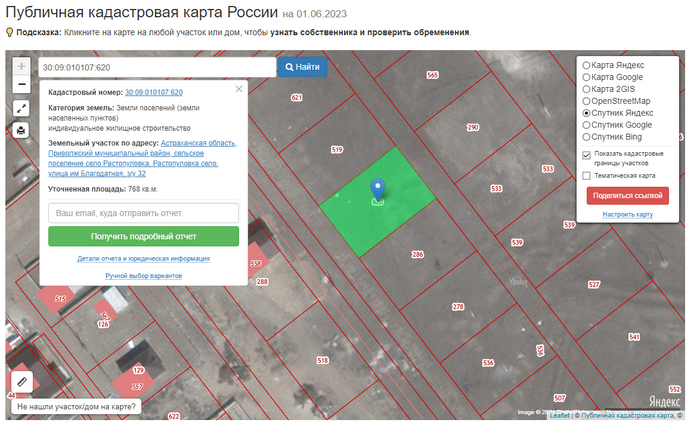The height and width of the screenshot is (432, 700).
Task: Click Не нашли участок/дом на карте button
Action: pos(76,407)
